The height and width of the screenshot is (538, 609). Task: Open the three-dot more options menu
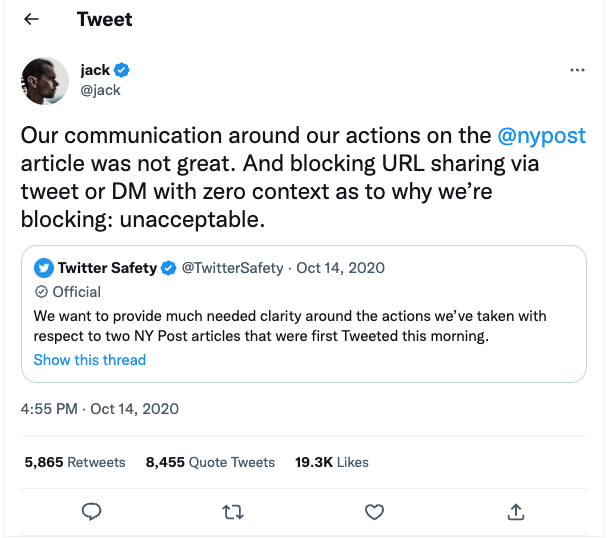coord(577,71)
